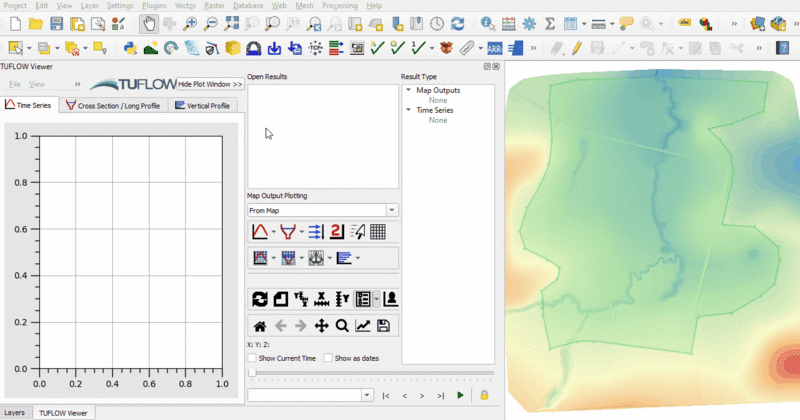The width and height of the screenshot is (800, 420).
Task: Click the zoom magnifier in plot toolbar
Action: pyautogui.click(x=342, y=326)
